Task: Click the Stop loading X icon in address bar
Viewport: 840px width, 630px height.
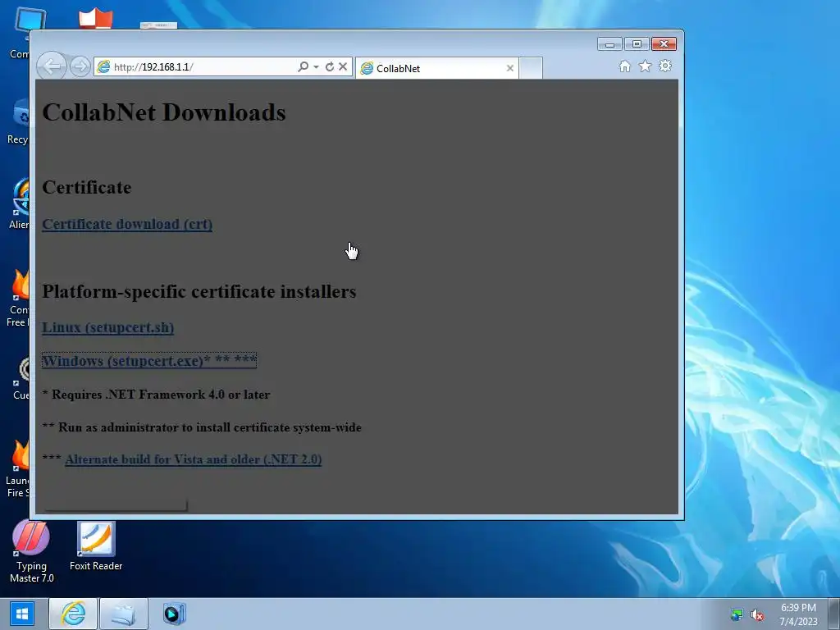Action: [x=343, y=66]
